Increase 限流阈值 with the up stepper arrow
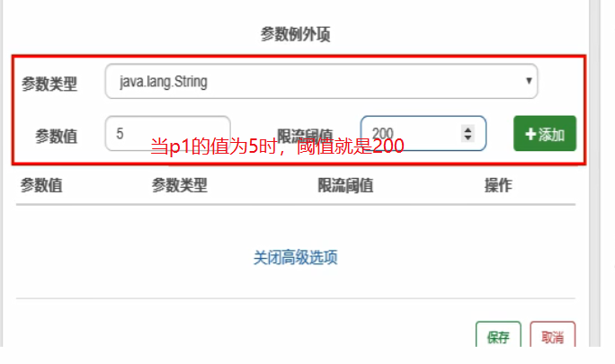This screenshot has width=615, height=364. [x=468, y=129]
